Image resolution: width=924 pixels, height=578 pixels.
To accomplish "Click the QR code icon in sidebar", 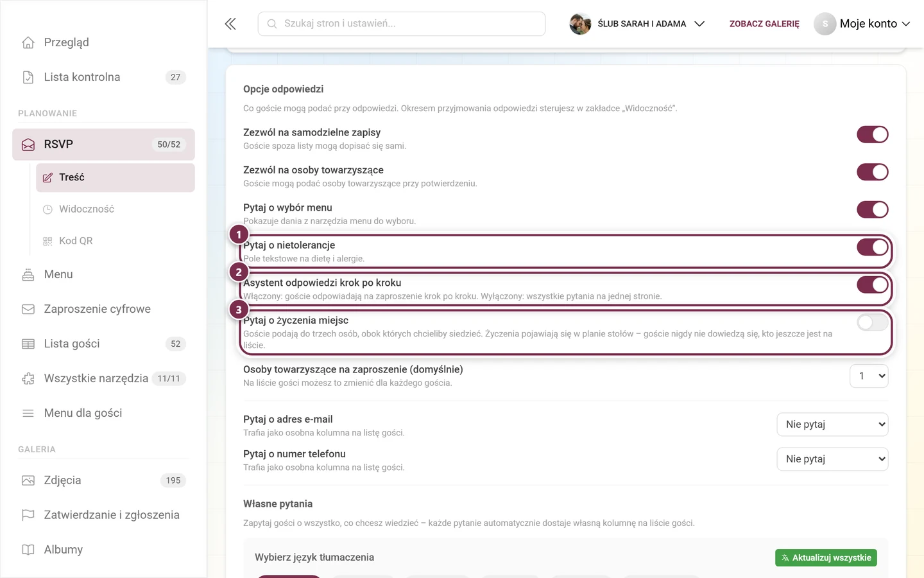I will click(47, 241).
